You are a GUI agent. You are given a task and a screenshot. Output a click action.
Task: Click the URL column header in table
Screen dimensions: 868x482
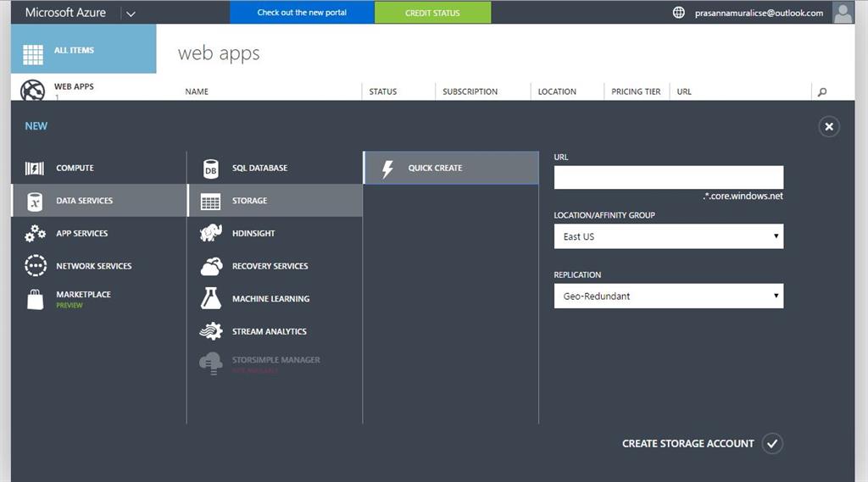684,91
